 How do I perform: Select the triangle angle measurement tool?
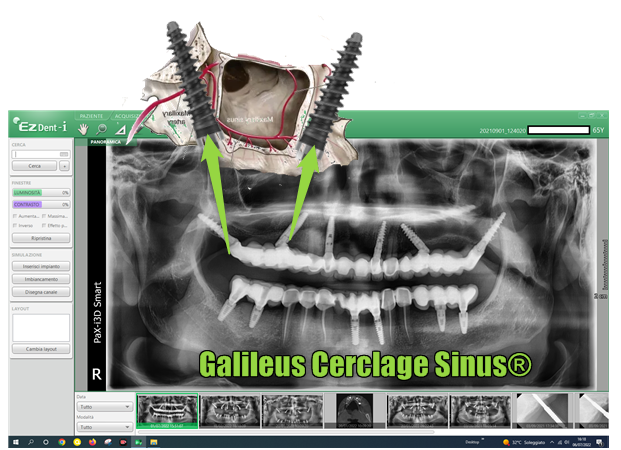tap(120, 129)
